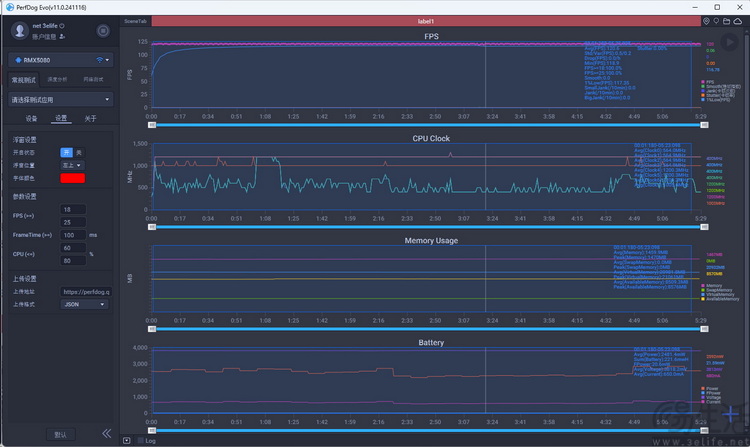
Task: Open the 关于 tab
Action: click(90, 119)
